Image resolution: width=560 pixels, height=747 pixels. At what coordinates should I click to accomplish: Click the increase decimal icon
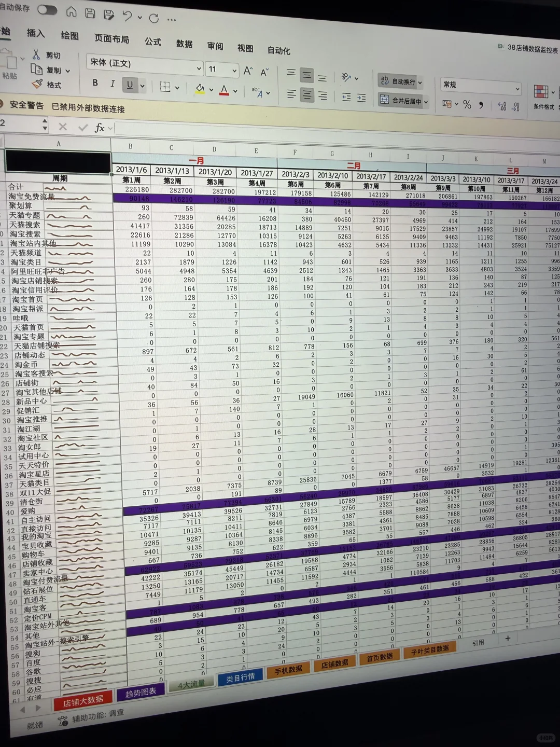[x=502, y=106]
